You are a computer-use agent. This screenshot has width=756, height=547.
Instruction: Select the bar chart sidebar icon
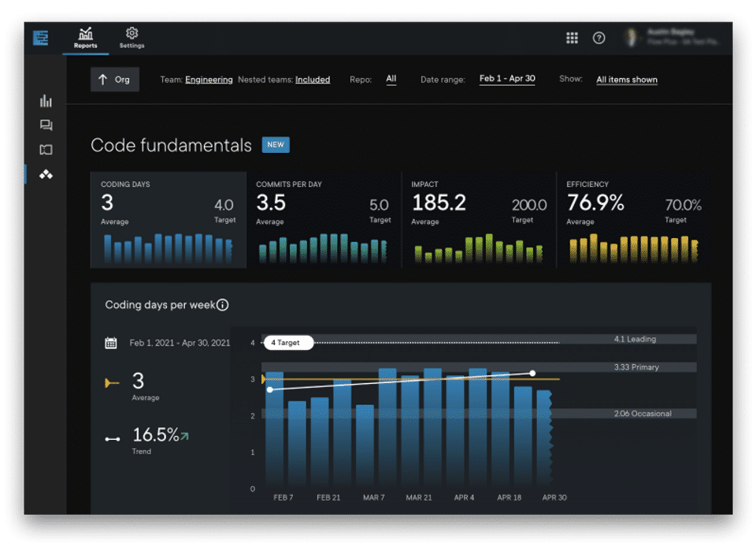pyautogui.click(x=46, y=101)
